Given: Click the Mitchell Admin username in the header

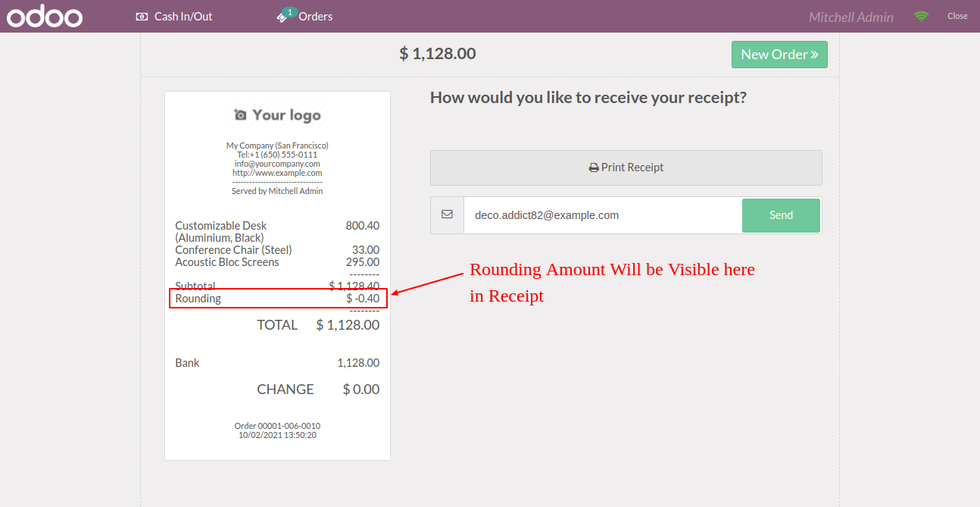Looking at the screenshot, I should coord(851,17).
